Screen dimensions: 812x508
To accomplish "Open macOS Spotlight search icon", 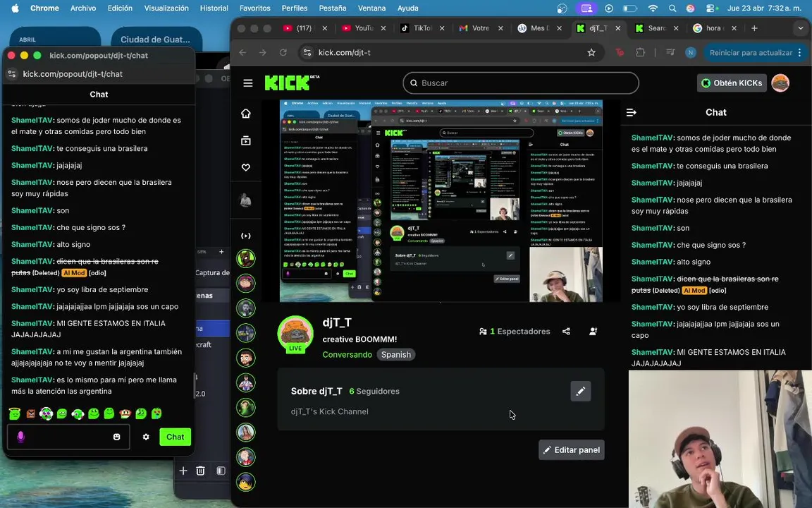I will (672, 8).
